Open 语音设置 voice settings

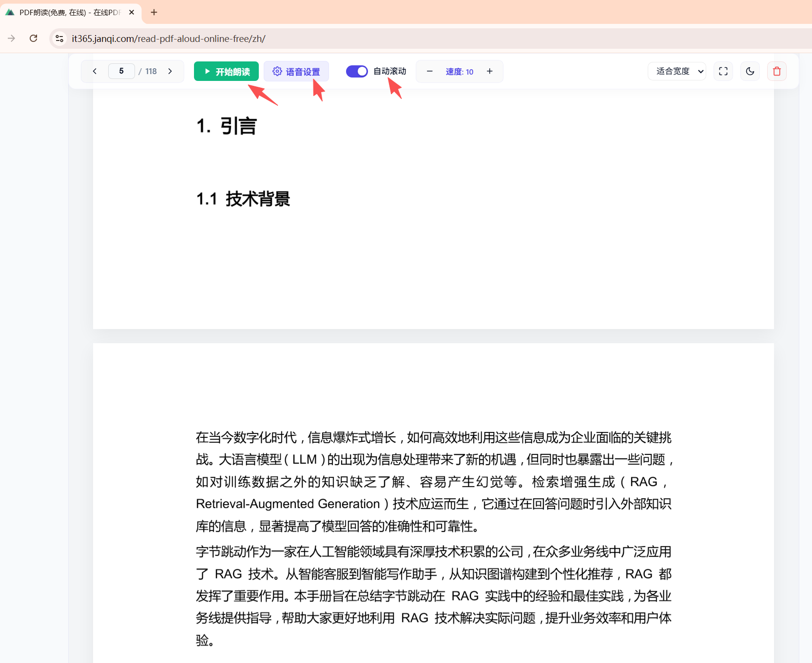[x=296, y=71]
